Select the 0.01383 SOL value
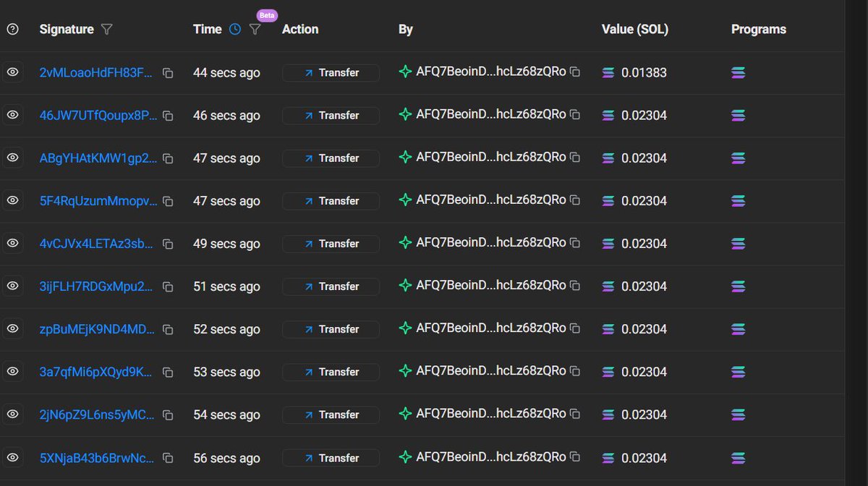The width and height of the screenshot is (868, 486). [x=644, y=73]
